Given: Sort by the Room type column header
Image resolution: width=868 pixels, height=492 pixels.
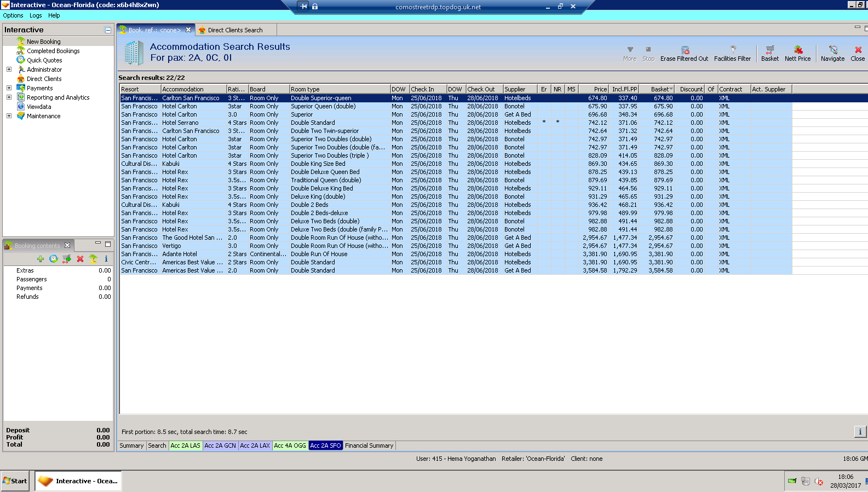Looking at the screenshot, I should click(340, 89).
